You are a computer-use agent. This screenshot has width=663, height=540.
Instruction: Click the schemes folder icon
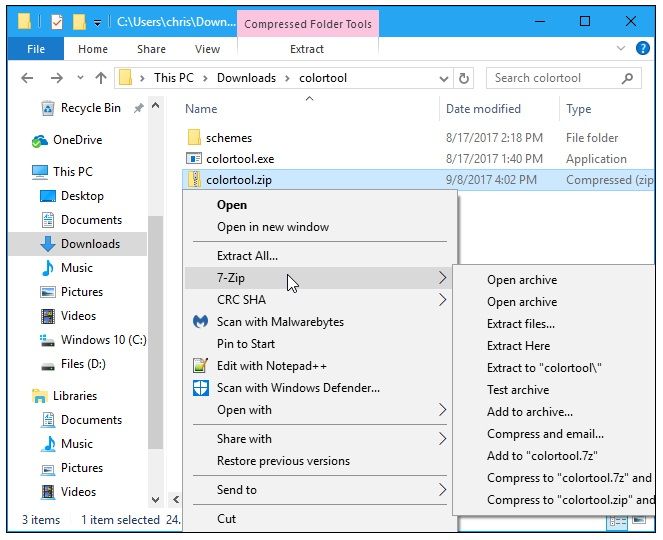pos(194,138)
